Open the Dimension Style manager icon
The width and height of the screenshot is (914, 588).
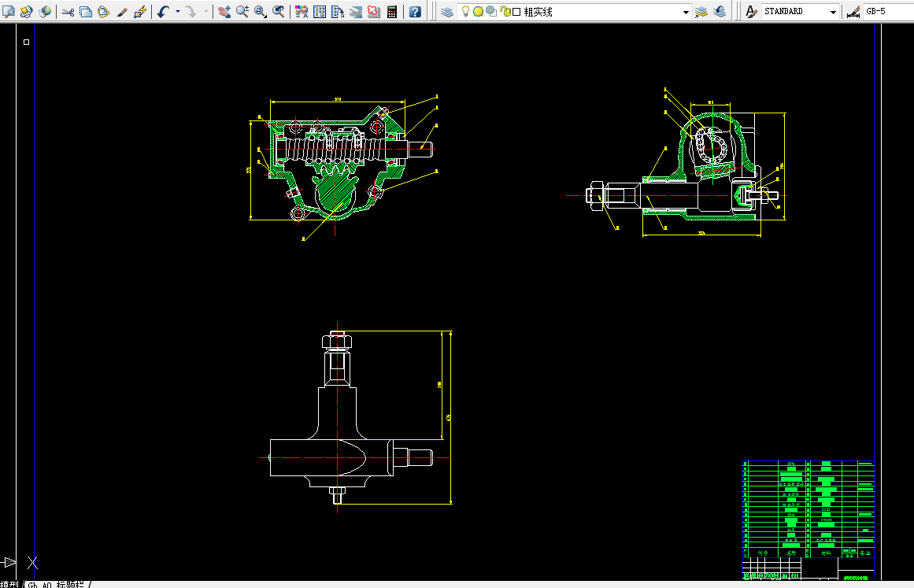[853, 12]
